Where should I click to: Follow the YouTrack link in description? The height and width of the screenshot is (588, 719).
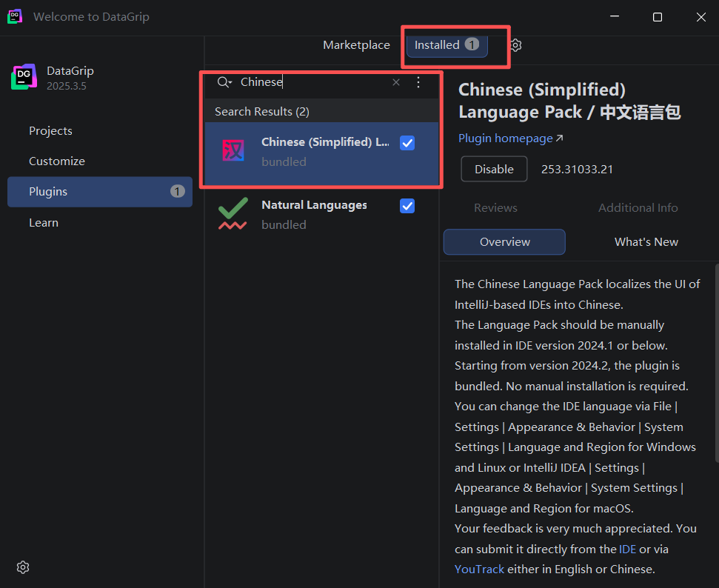coord(479,569)
